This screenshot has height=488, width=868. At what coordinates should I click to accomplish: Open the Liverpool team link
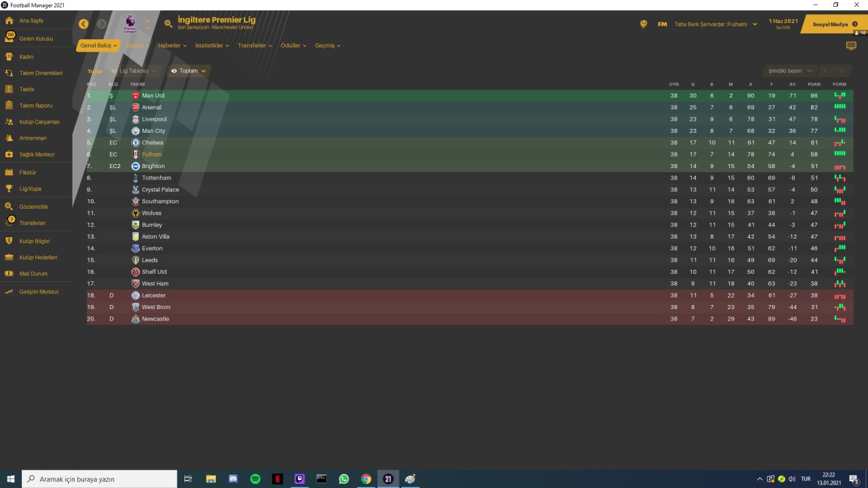[x=154, y=119]
